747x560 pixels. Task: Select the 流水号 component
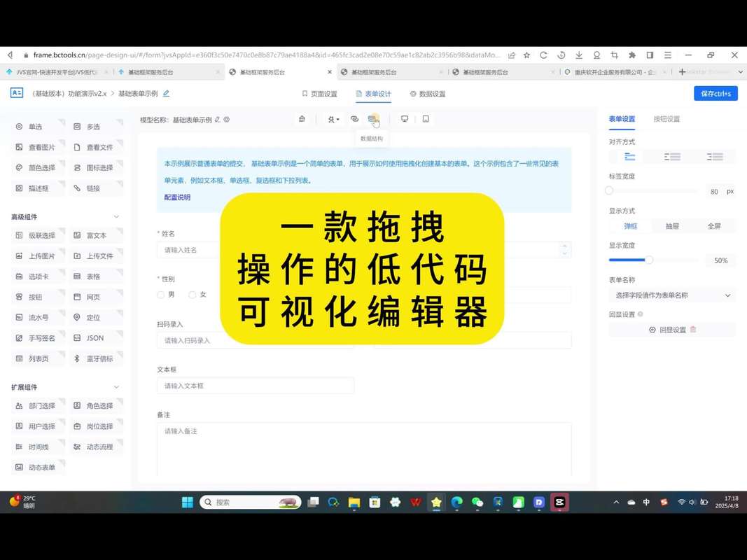[x=38, y=317]
